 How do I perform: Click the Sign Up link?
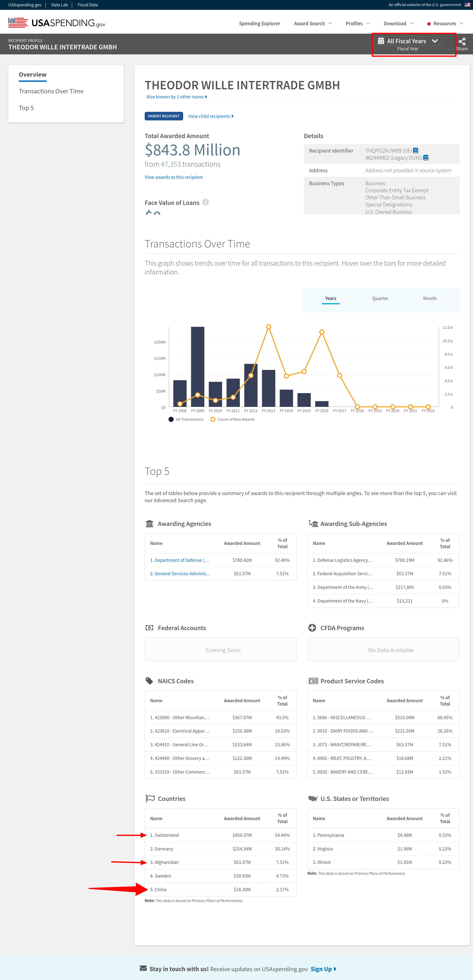(324, 969)
